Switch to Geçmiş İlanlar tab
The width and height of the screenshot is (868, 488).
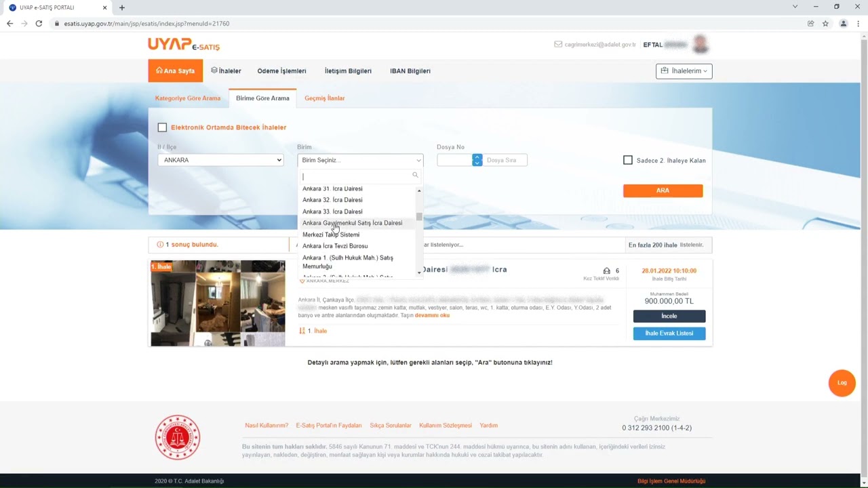[324, 98]
